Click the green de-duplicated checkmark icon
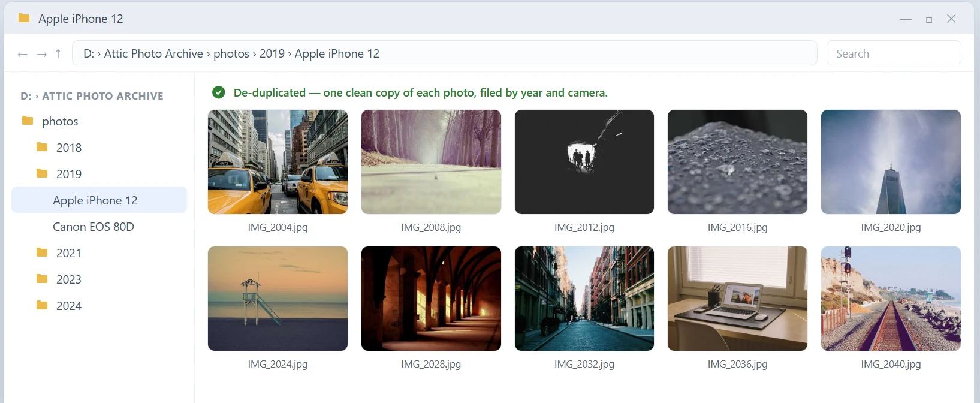 [x=219, y=92]
